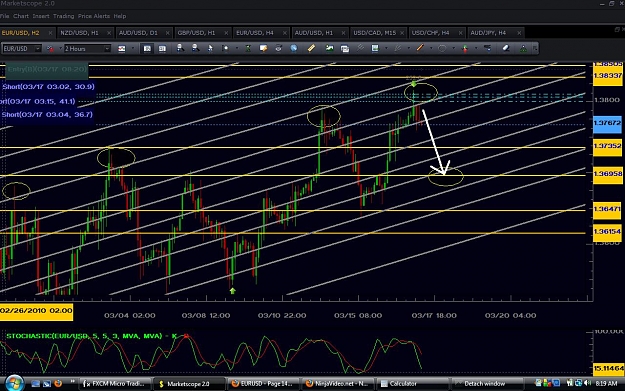Click the green hourglass icon
Viewport: 625px width, 391px height.
248,48
